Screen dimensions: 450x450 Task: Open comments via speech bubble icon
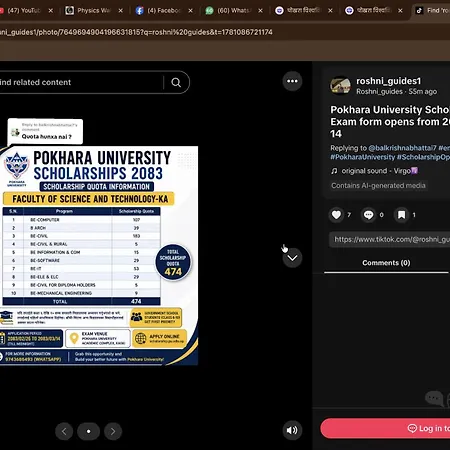tap(368, 215)
